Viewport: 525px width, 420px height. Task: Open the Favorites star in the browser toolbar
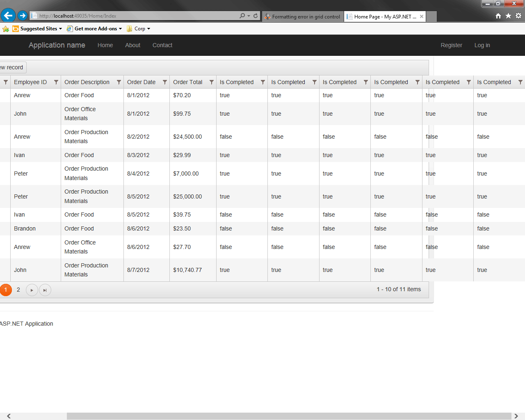coord(508,16)
